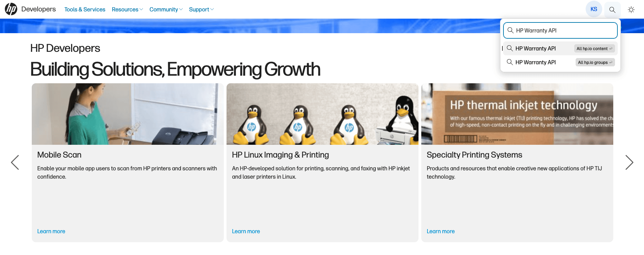Image resolution: width=644 pixels, height=255 pixels.
Task: Click the HP logo icon
Action: click(11, 9)
